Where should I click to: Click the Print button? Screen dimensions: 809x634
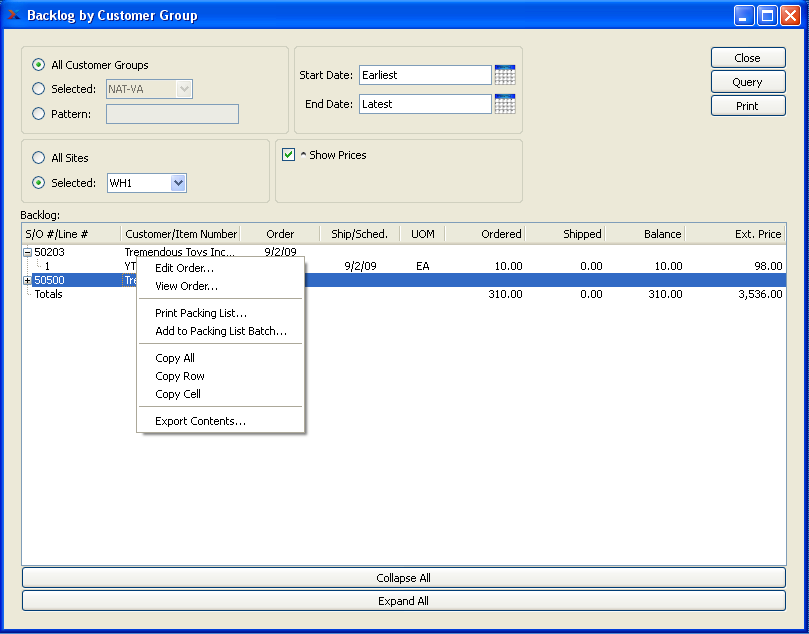[747, 106]
